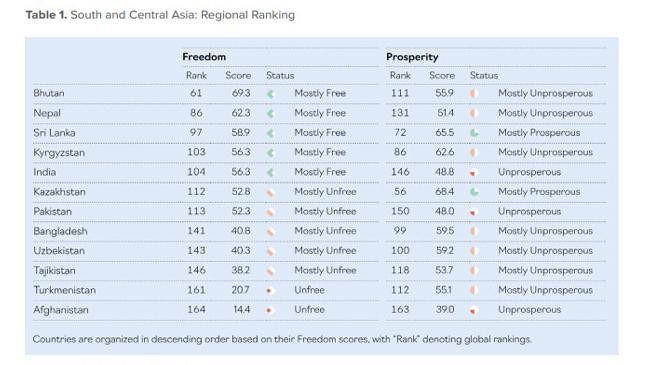The width and height of the screenshot is (650, 365).
Task: Click the Rank header under Prosperity
Action: (400, 75)
